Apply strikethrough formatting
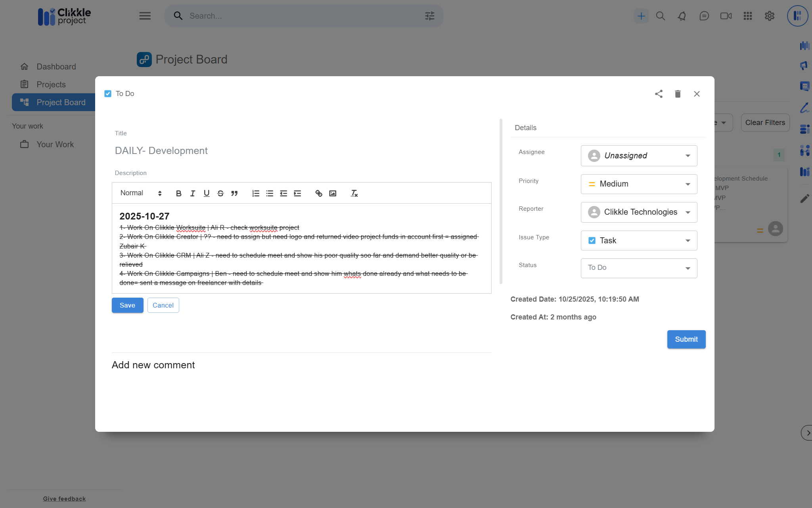812x508 pixels. pyautogui.click(x=220, y=193)
